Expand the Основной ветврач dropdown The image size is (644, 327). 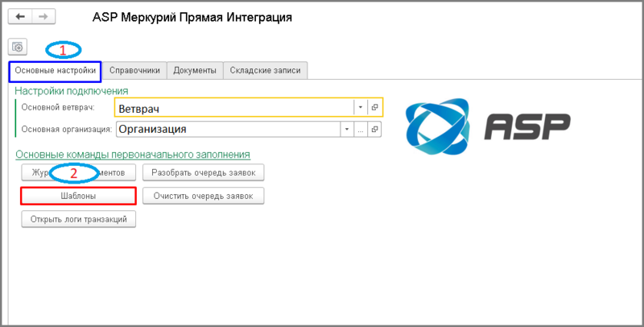point(360,107)
